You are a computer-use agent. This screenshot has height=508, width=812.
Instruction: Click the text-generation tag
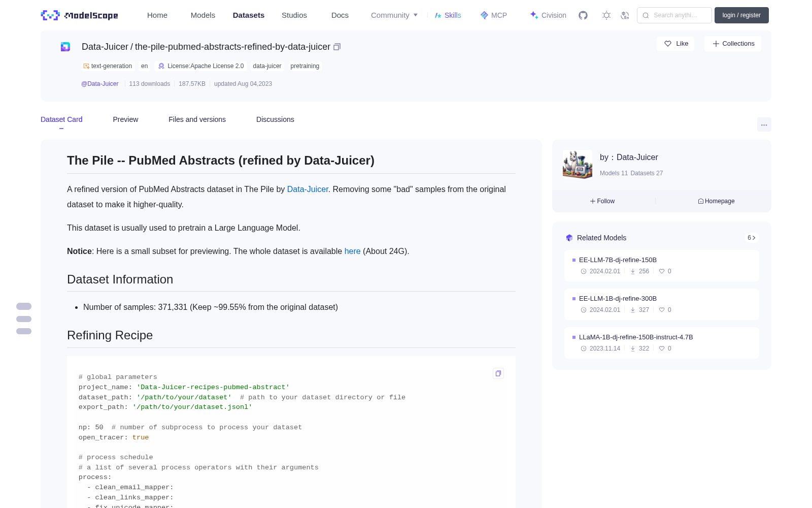click(108, 66)
